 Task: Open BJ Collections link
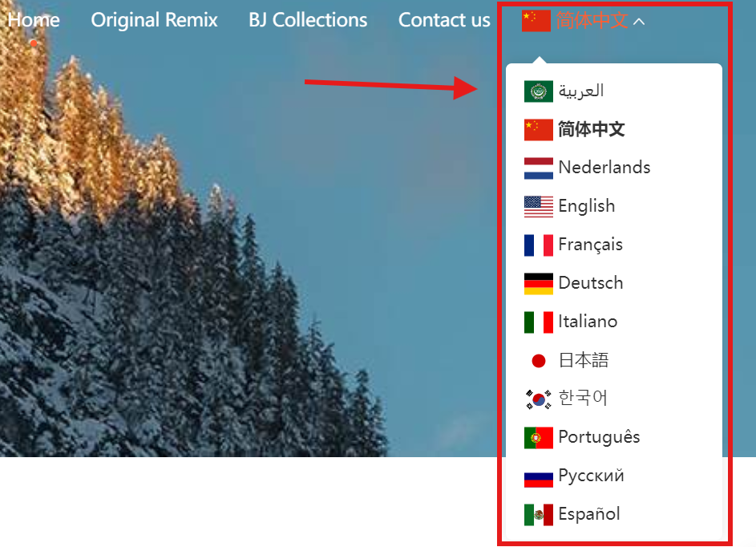click(x=308, y=20)
